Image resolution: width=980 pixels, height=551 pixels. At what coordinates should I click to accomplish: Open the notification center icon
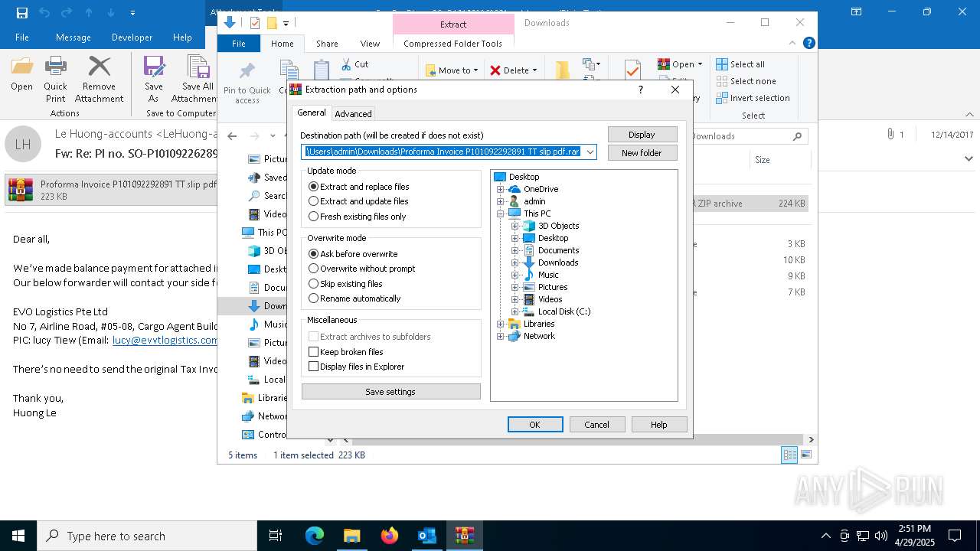[955, 536]
